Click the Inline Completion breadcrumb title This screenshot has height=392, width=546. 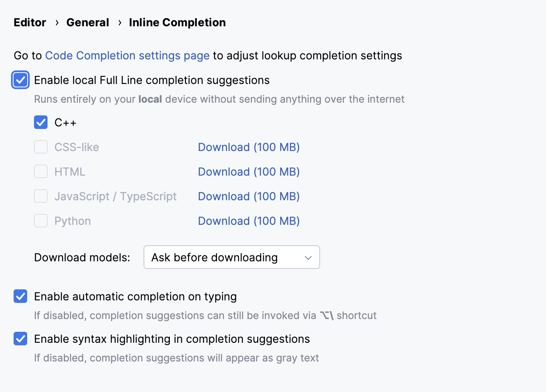point(177,22)
